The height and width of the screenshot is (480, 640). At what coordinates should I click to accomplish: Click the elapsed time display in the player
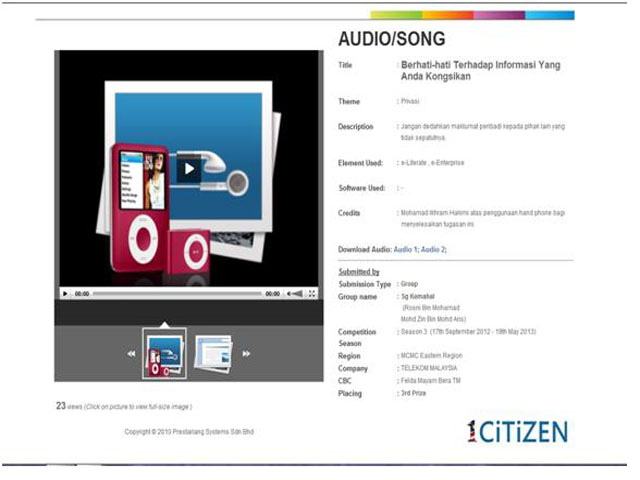click(82, 294)
